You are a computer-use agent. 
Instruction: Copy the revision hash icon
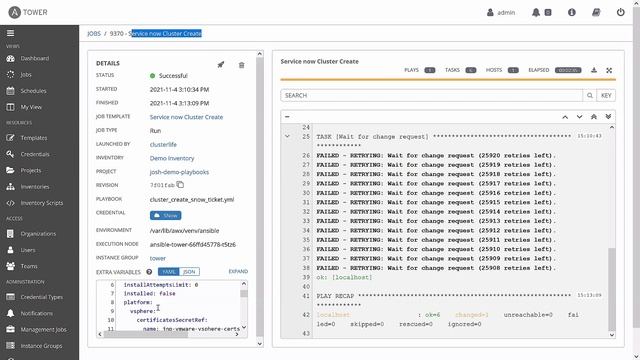(180, 185)
